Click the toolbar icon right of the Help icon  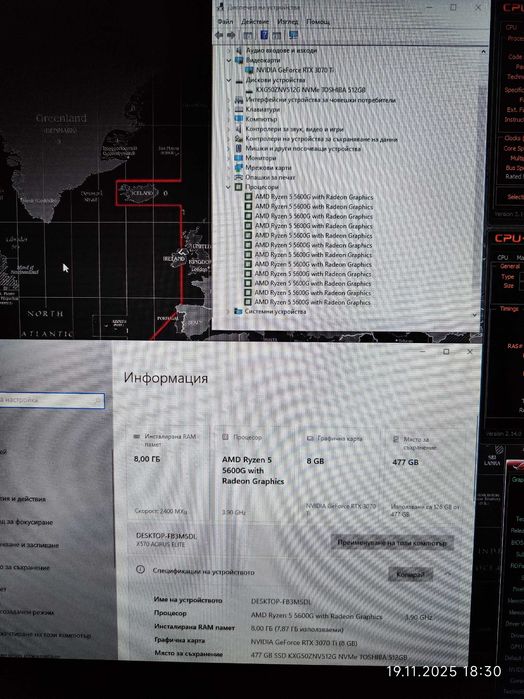276,35
